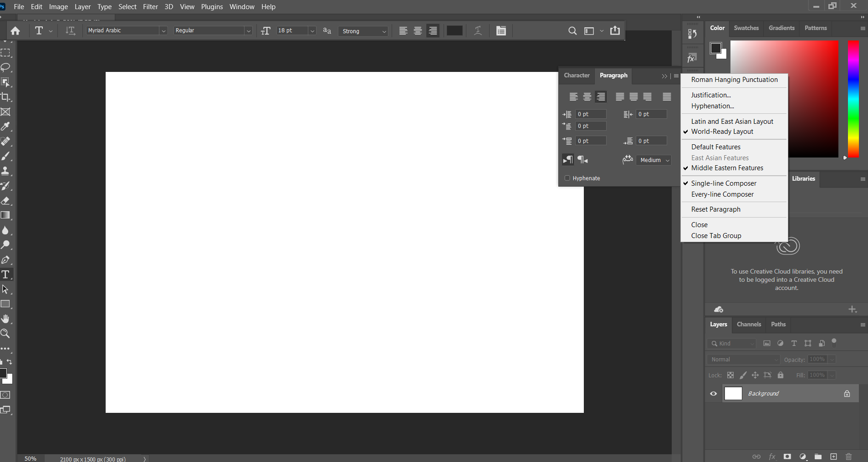The width and height of the screenshot is (868, 462).
Task: Enable Every-line Composer option
Action: (x=722, y=194)
